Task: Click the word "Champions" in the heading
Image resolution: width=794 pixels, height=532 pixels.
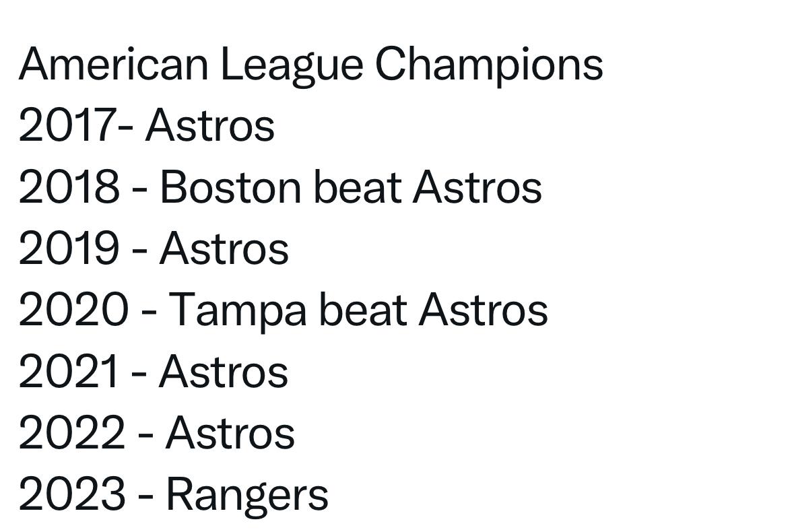Action: (488, 65)
